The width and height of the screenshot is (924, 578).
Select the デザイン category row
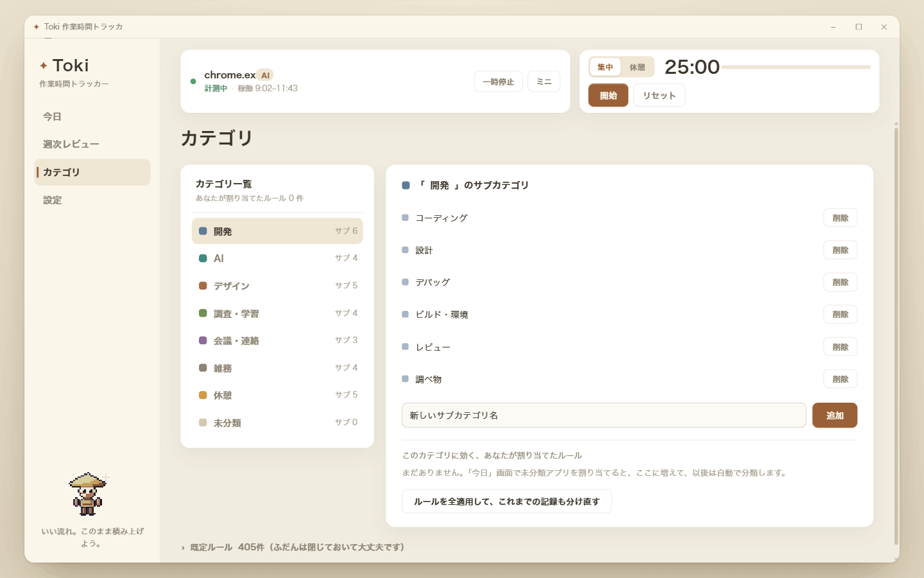click(277, 286)
